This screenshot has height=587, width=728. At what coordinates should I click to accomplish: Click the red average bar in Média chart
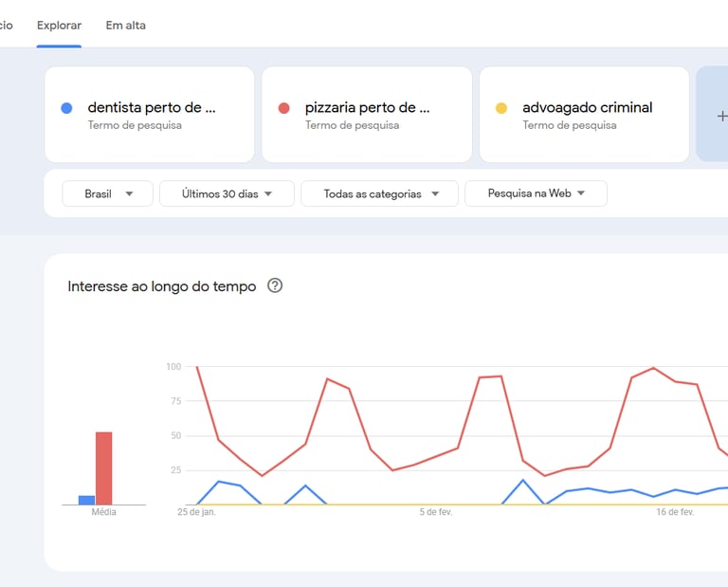103,468
